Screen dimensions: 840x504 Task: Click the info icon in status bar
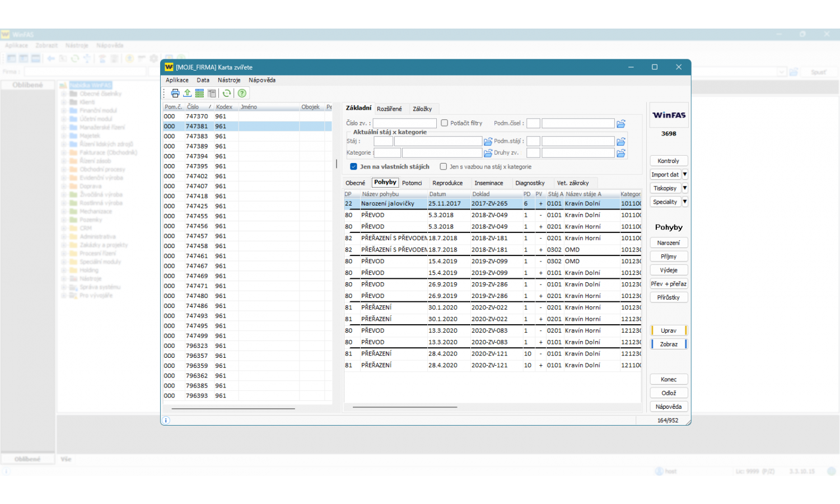[166, 420]
